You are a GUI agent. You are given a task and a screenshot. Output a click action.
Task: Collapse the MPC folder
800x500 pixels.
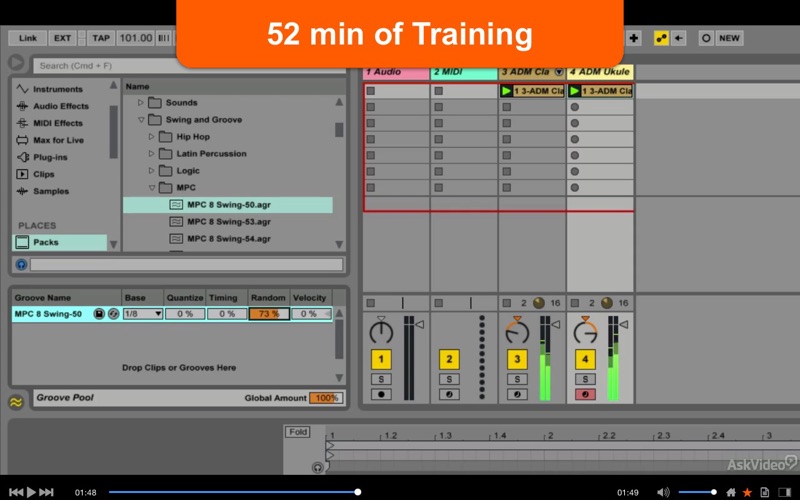[x=152, y=188]
